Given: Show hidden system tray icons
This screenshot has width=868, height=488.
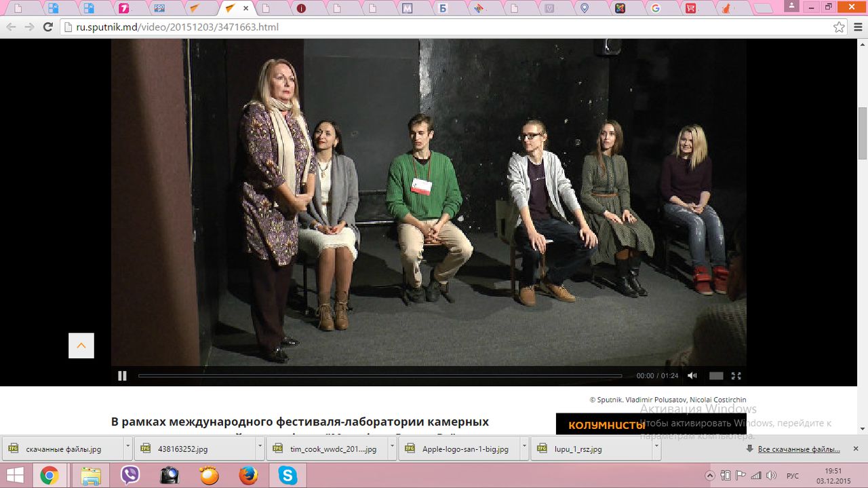Looking at the screenshot, I should click(710, 476).
